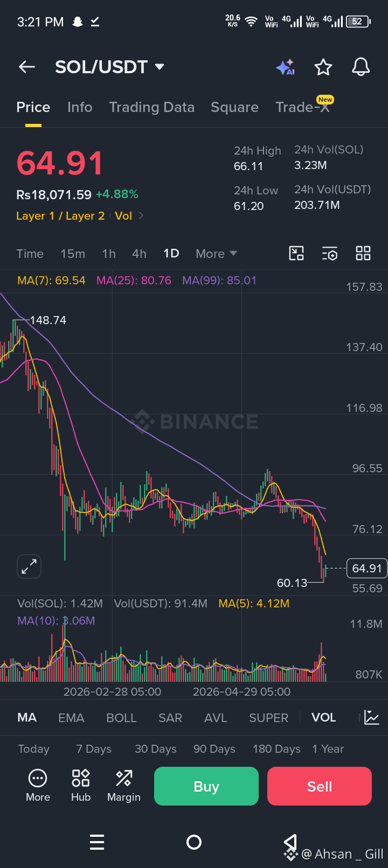388x868 pixels.
Task: Expand Layer 1 / Layer 2 Vol chevron
Action: (x=141, y=215)
